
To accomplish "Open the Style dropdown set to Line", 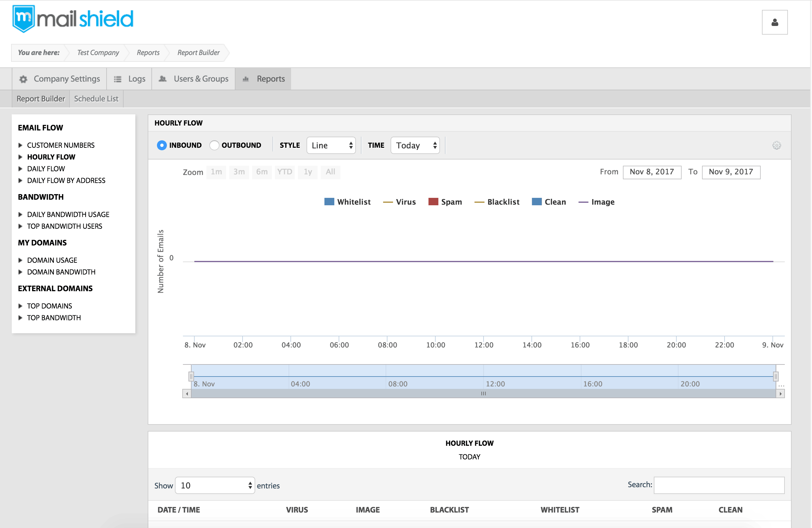I will point(331,145).
